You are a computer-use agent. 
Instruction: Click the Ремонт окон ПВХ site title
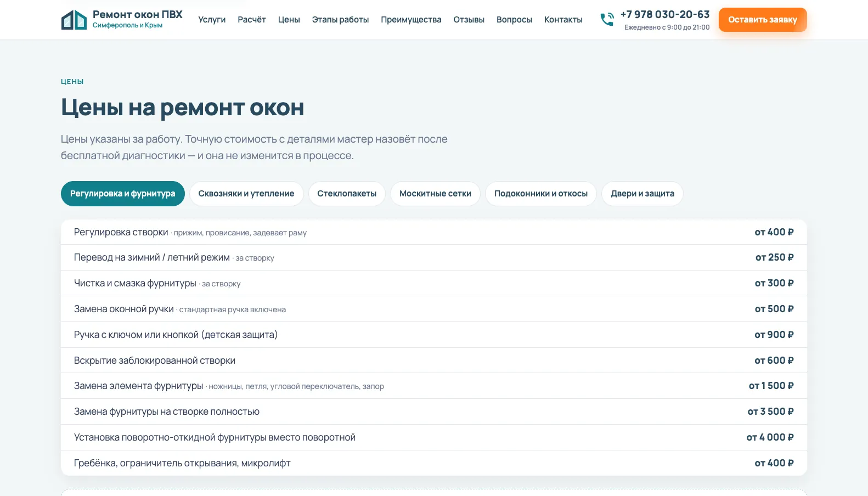138,15
